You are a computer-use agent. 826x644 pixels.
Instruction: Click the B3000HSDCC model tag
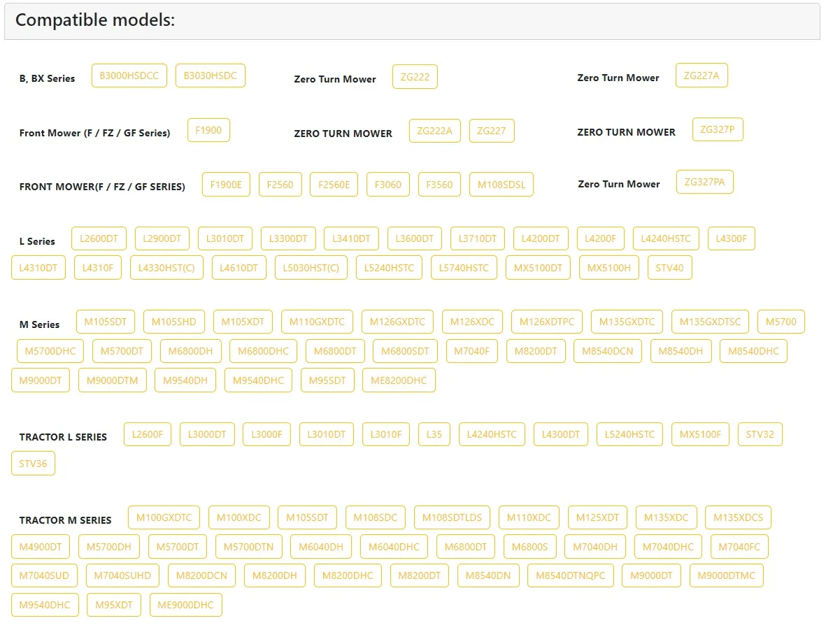[129, 76]
